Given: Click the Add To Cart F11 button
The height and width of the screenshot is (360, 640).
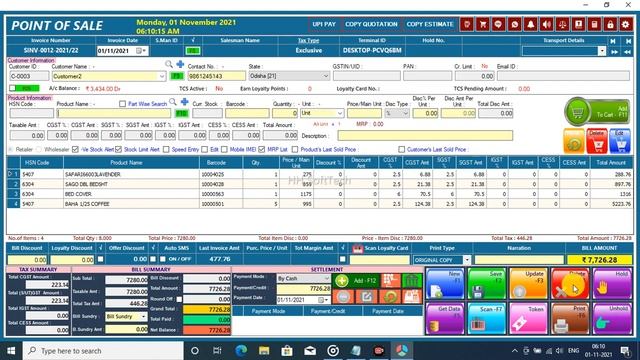Looking at the screenshot, I should 597,111.
